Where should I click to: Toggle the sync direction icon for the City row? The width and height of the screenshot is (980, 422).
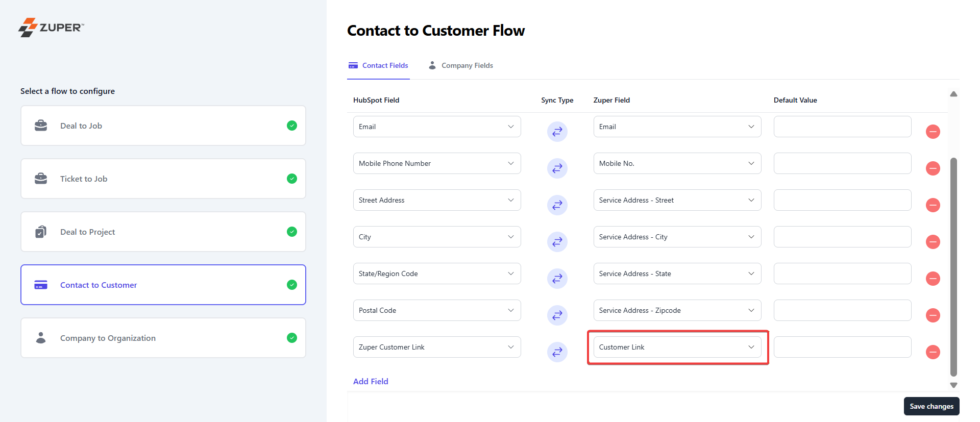click(x=557, y=242)
